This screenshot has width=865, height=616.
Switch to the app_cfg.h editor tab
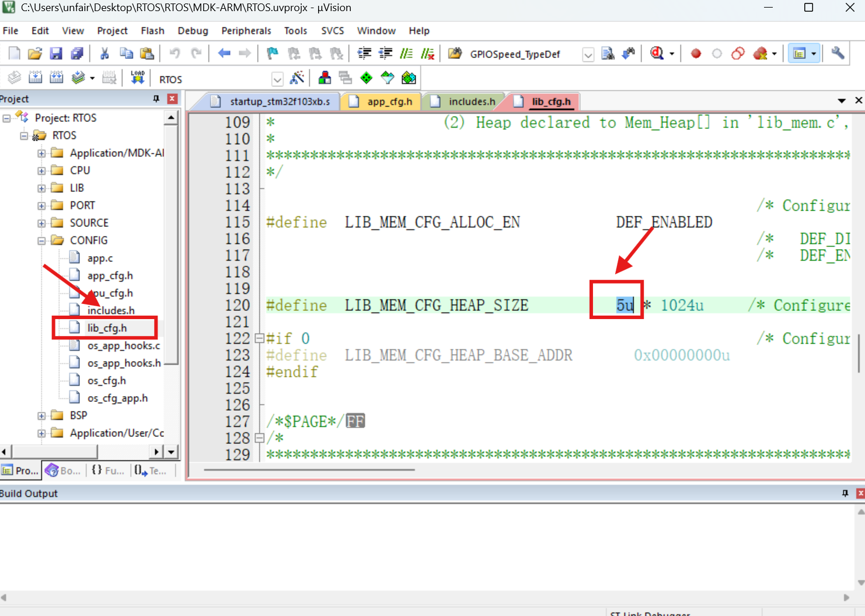point(382,101)
